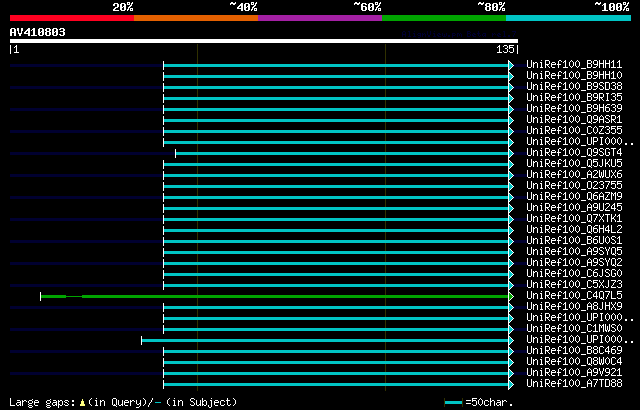Select the UniRef100_O23755 label
The width and height of the screenshot is (640, 410).
tap(574, 186)
